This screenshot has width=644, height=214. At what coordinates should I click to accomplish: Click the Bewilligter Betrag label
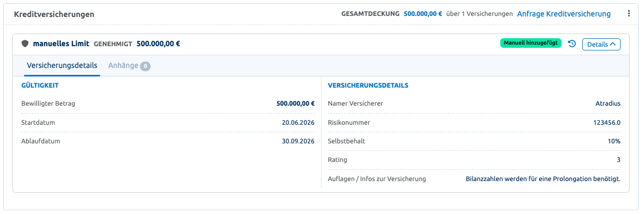click(48, 104)
